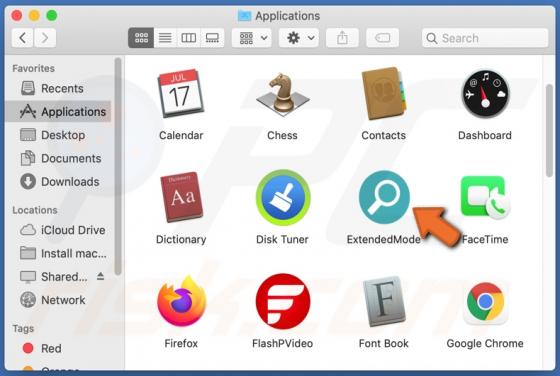Open Downloads in the sidebar

click(x=58, y=181)
